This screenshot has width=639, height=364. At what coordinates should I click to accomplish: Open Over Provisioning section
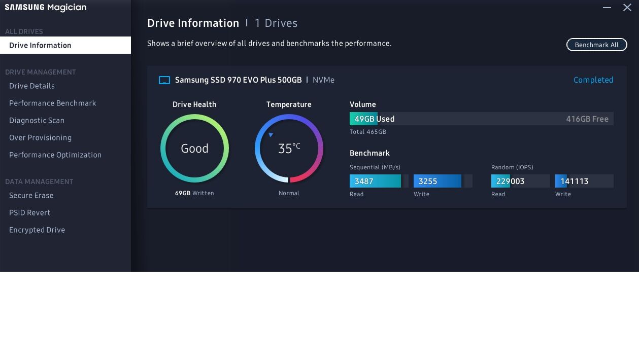click(40, 138)
